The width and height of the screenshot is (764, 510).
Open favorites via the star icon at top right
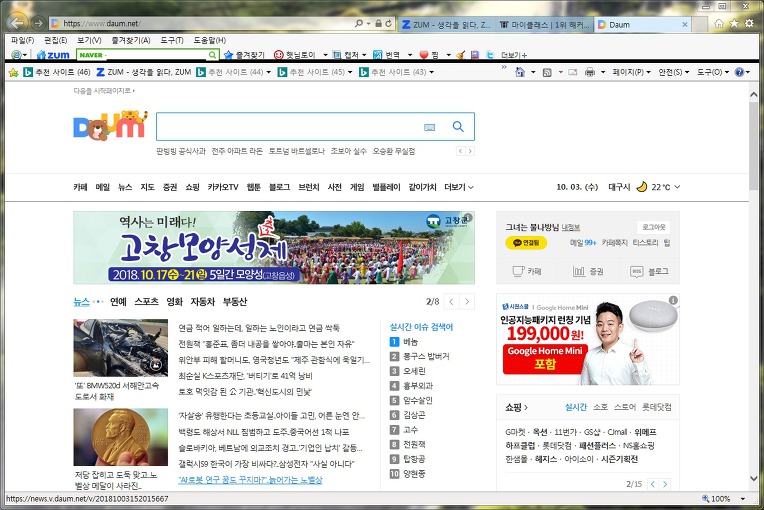point(734,23)
